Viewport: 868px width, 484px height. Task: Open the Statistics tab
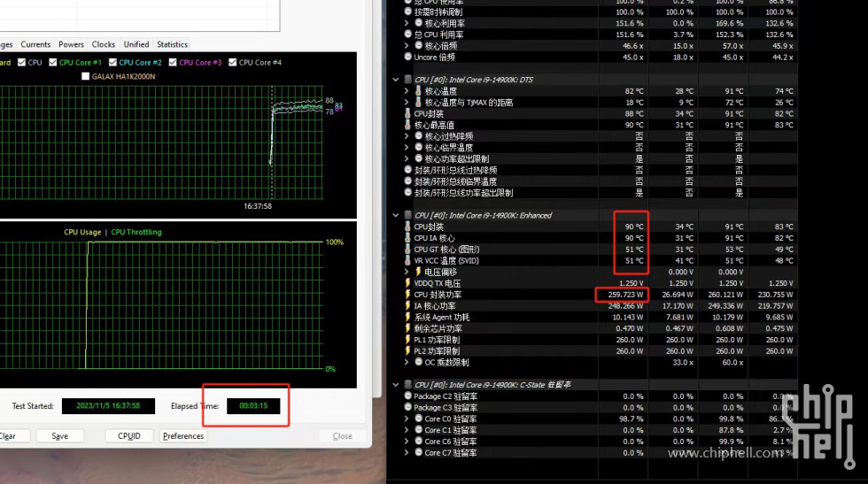pyautogui.click(x=172, y=44)
